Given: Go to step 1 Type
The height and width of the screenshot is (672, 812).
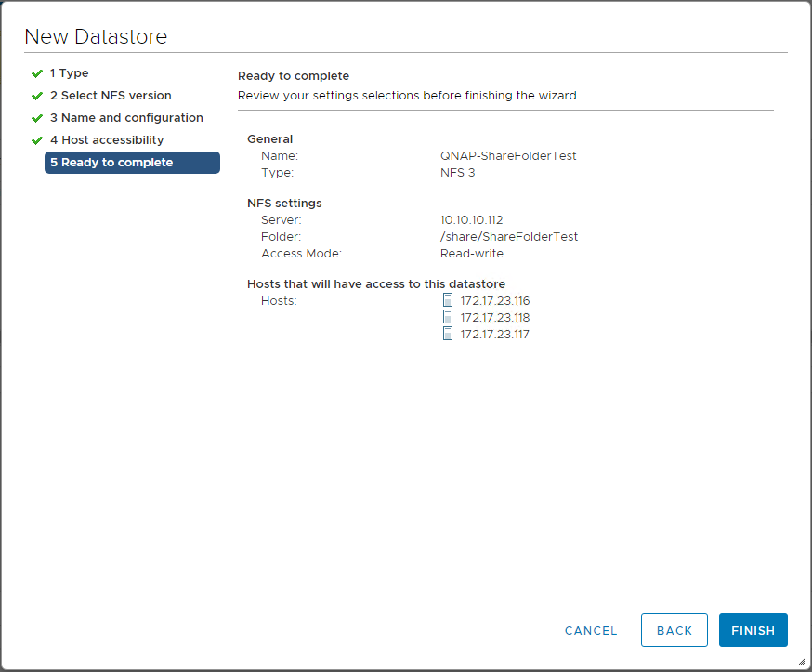Looking at the screenshot, I should pos(70,73).
